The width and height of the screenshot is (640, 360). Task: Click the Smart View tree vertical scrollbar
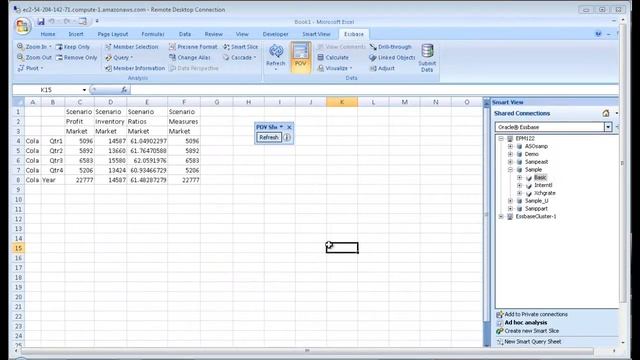coord(622,163)
